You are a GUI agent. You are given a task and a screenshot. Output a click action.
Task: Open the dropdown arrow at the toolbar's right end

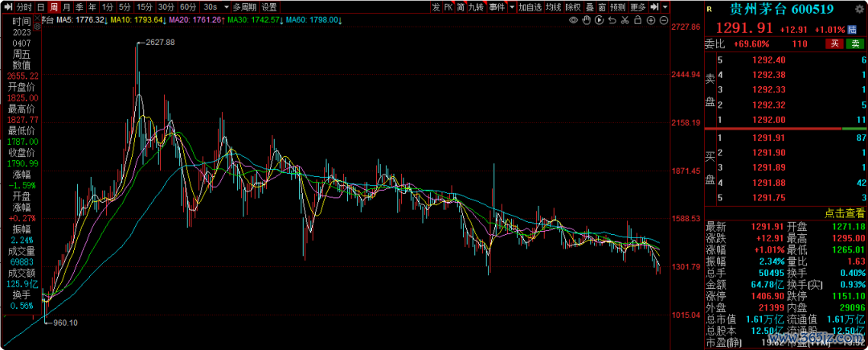click(x=665, y=7)
